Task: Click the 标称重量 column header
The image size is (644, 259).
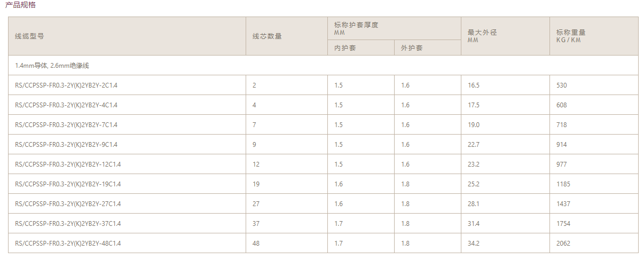Action: click(571, 33)
